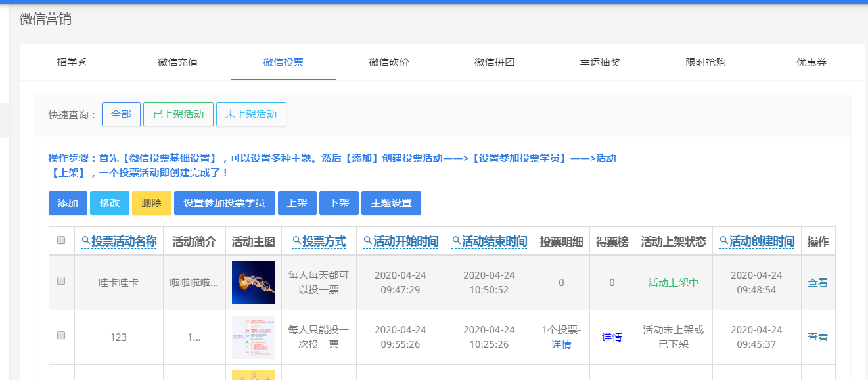Viewport: 868px width, 380px height.
Task: Open the 限时抢购 tab
Action: [706, 62]
